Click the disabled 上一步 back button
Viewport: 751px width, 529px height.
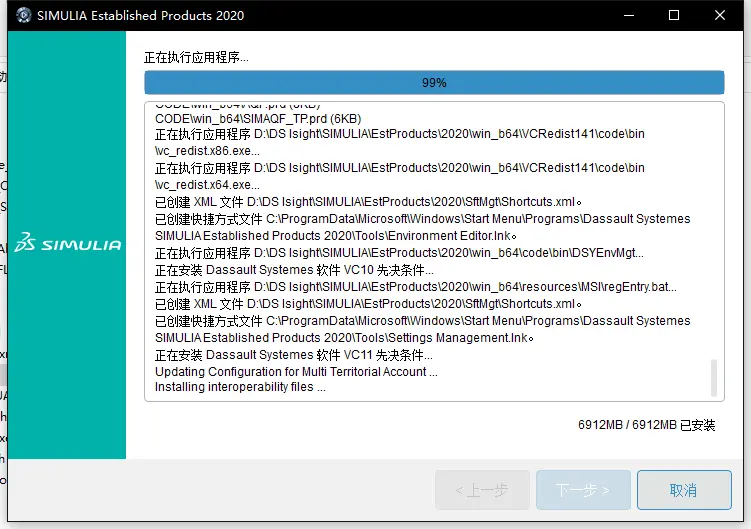pyautogui.click(x=482, y=490)
